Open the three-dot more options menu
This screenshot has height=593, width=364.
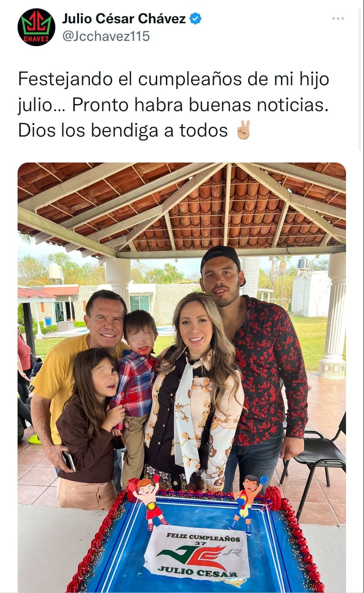pyautogui.click(x=338, y=18)
